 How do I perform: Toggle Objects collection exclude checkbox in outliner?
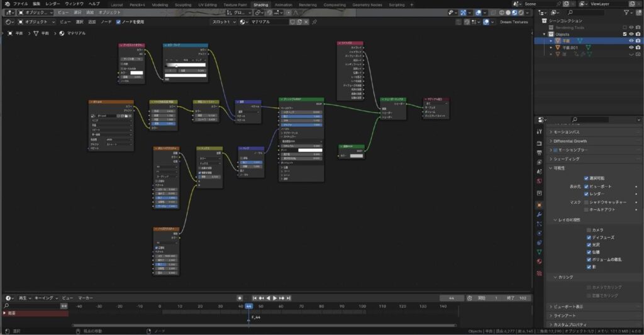(x=625, y=34)
